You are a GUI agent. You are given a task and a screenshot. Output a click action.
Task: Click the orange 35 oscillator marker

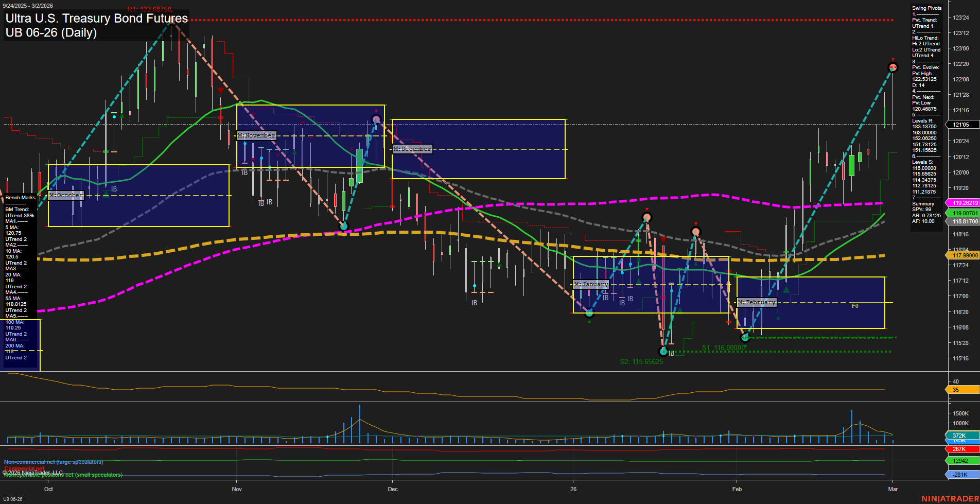(959, 390)
